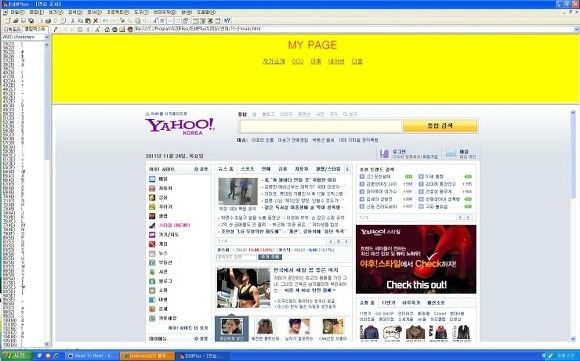
Task: Click the 로그인 login icon on Yahoo page
Action: (x=384, y=153)
